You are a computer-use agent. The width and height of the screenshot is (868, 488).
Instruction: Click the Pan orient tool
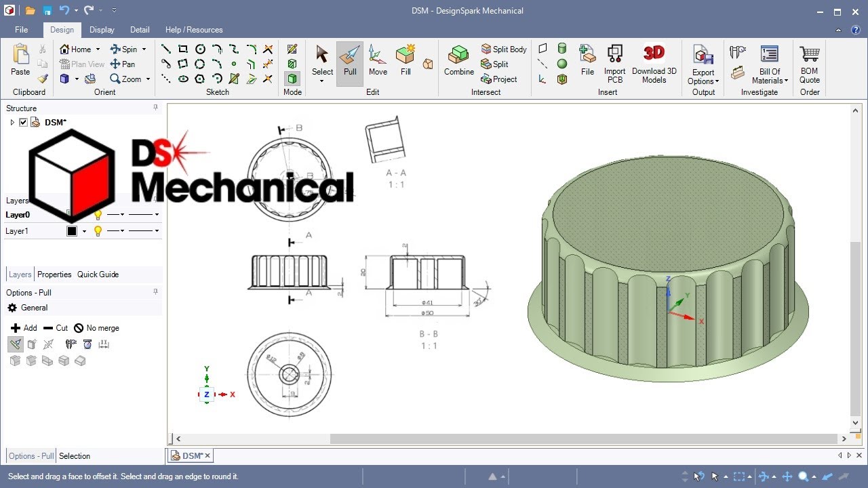pyautogui.click(x=123, y=64)
